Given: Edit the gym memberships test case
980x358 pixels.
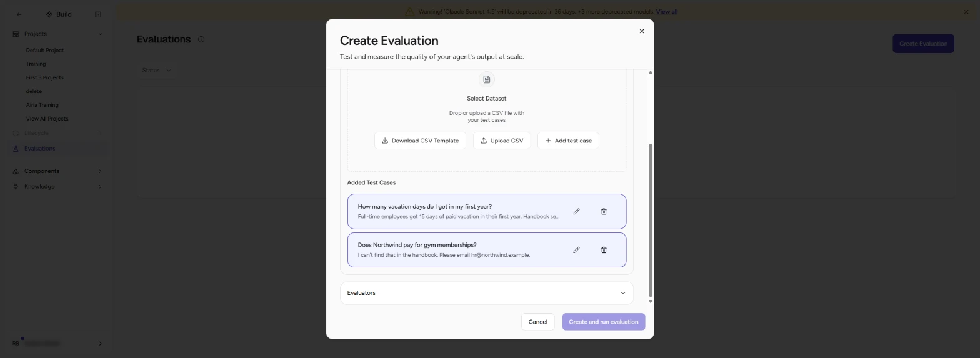Looking at the screenshot, I should tap(576, 250).
